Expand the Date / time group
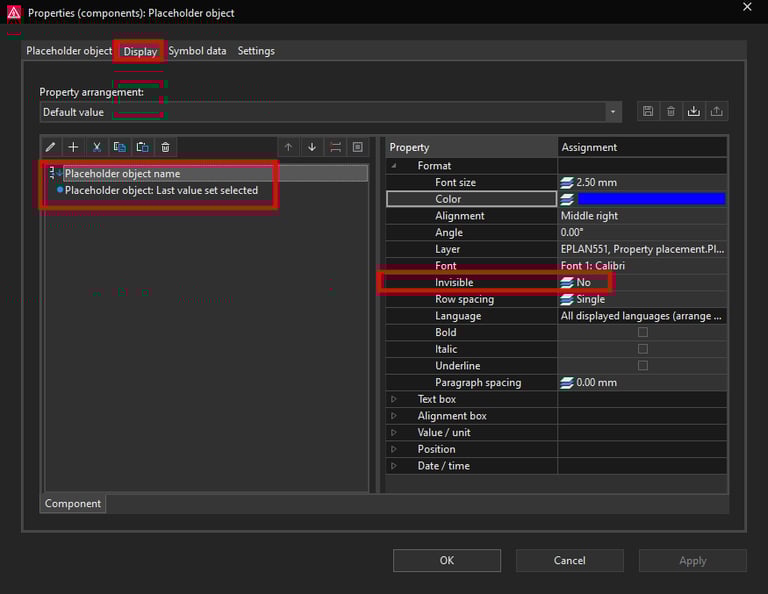768x594 pixels. tap(394, 466)
